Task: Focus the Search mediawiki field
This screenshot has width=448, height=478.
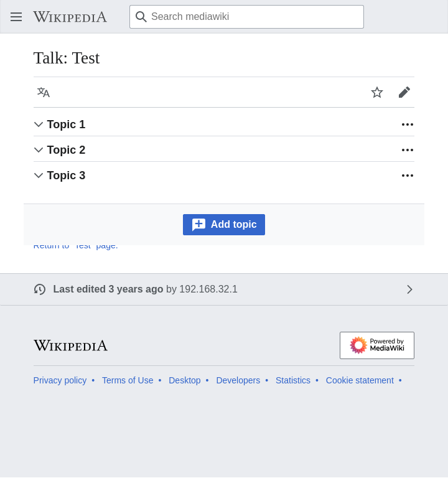Action: click(246, 17)
